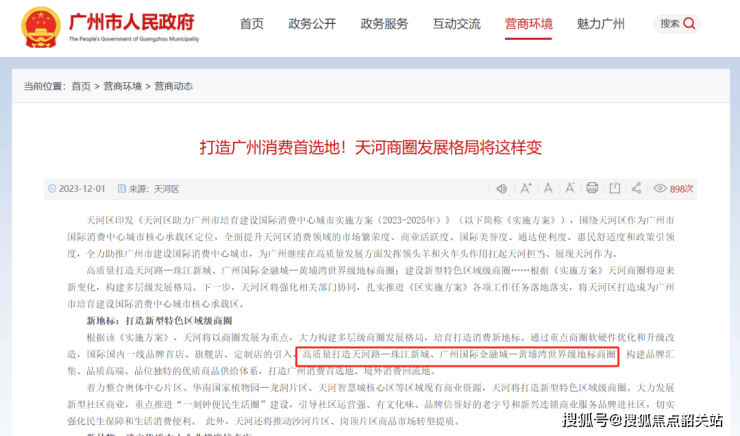Click 营商环境 breadcrumb link
This screenshot has width=740, height=436.
[x=122, y=86]
